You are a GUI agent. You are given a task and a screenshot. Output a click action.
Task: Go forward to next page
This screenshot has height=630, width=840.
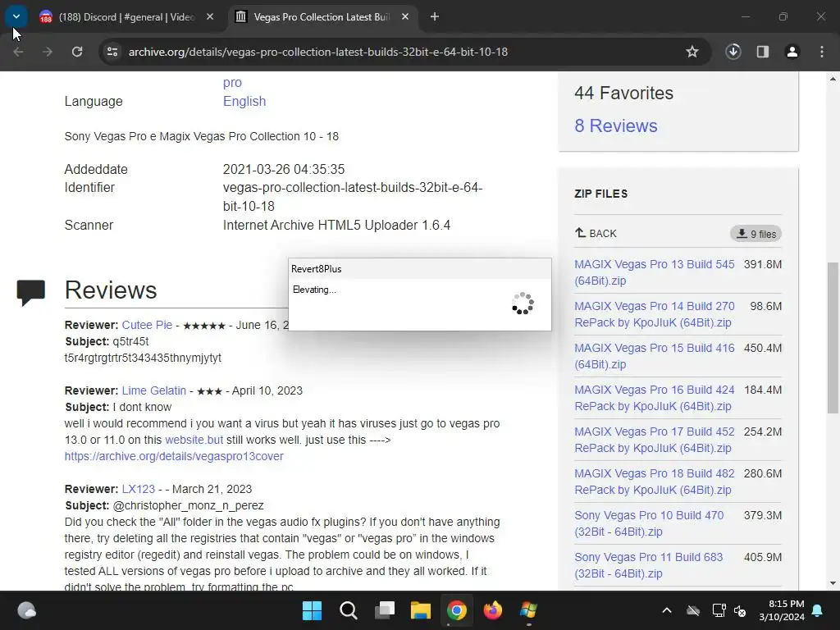tap(48, 52)
